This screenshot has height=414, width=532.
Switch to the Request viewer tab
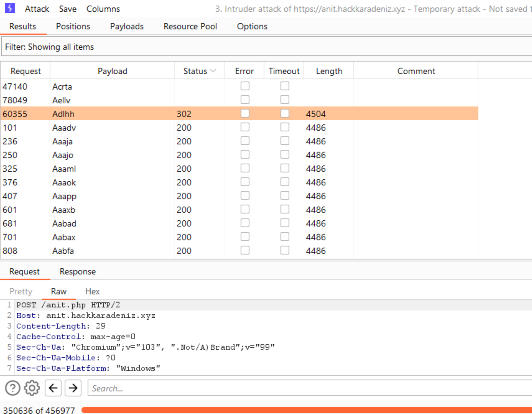coord(24,271)
